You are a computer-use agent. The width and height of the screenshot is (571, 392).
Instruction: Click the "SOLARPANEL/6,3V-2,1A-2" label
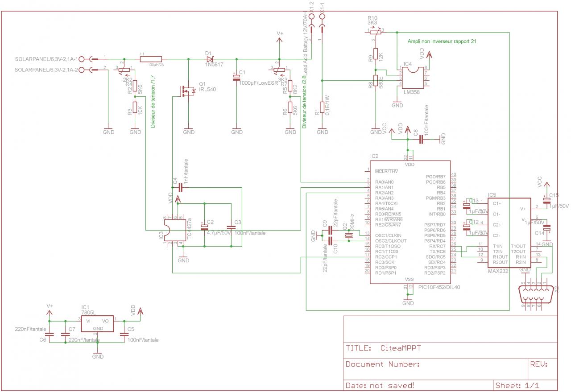pyautogui.click(x=46, y=70)
